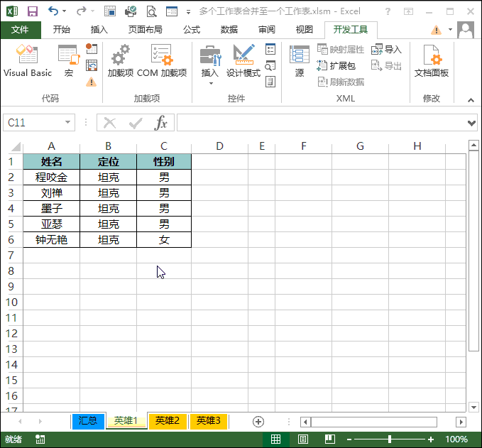This screenshot has height=448, width=482.
Task: Switch to the Insert (插入) ribbon tab
Action: (x=99, y=30)
